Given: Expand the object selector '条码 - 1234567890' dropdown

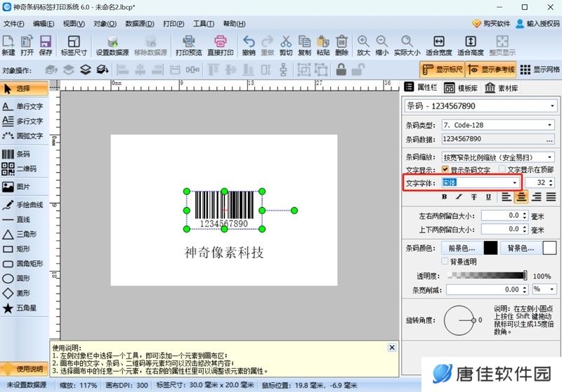Looking at the screenshot, I should 552,106.
